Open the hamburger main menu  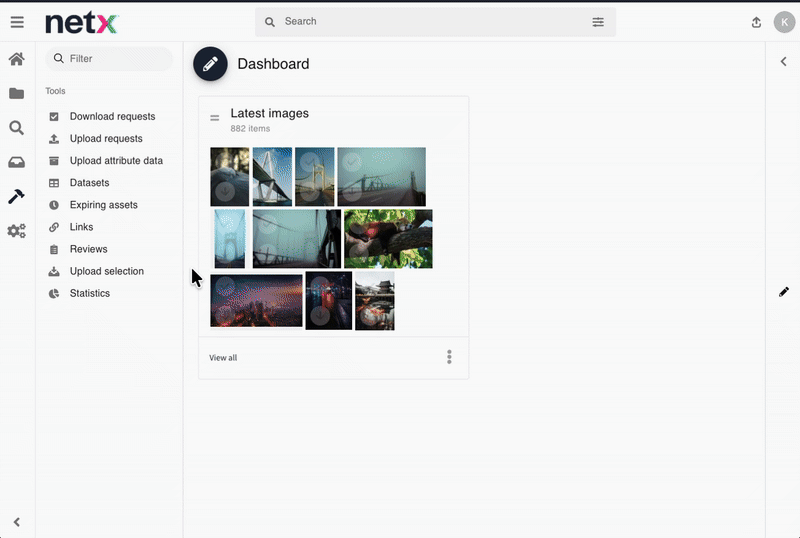[17, 22]
